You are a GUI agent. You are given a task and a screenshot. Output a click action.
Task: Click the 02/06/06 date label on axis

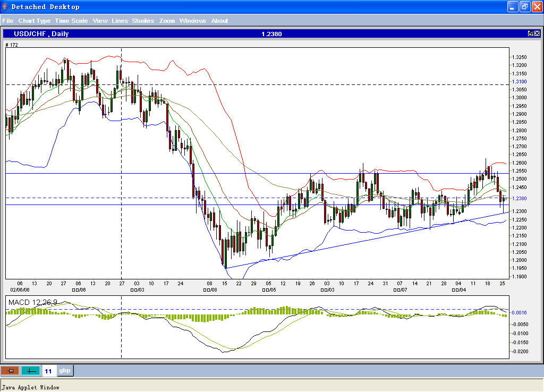(20, 289)
